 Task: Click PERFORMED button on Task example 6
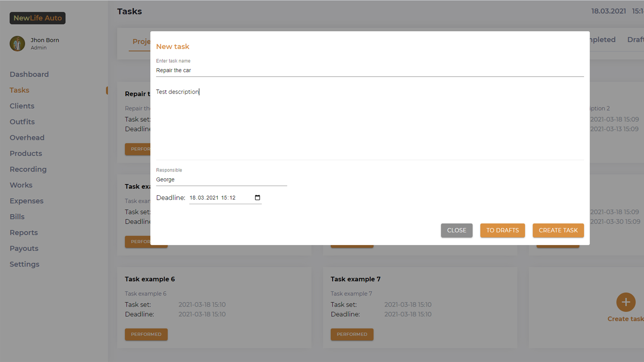point(146,334)
